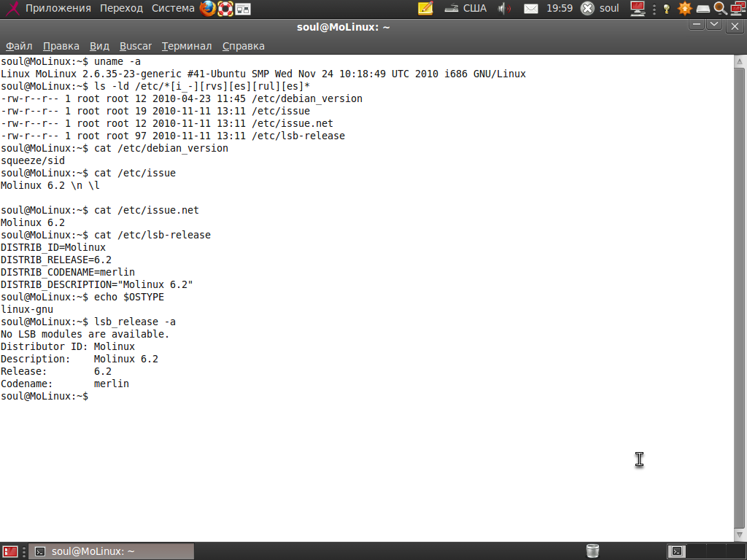
Task: Open the orange update notifier icon
Action: coord(684,9)
